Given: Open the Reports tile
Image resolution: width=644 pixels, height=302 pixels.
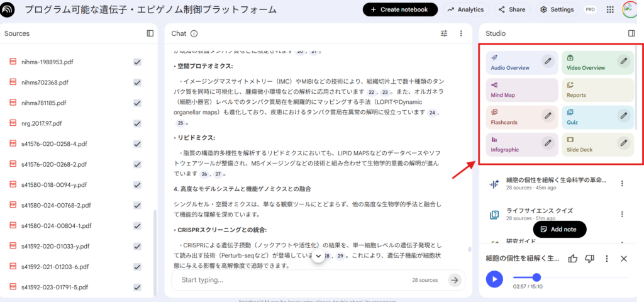Looking at the screenshot, I should (597, 90).
